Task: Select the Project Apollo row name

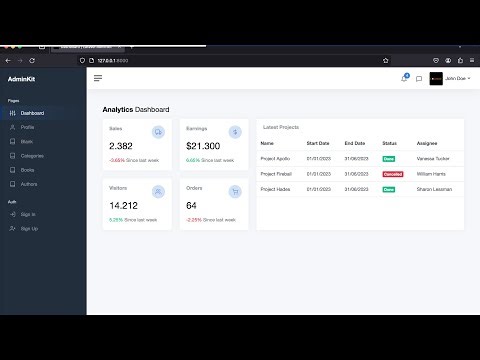Action: pos(275,159)
